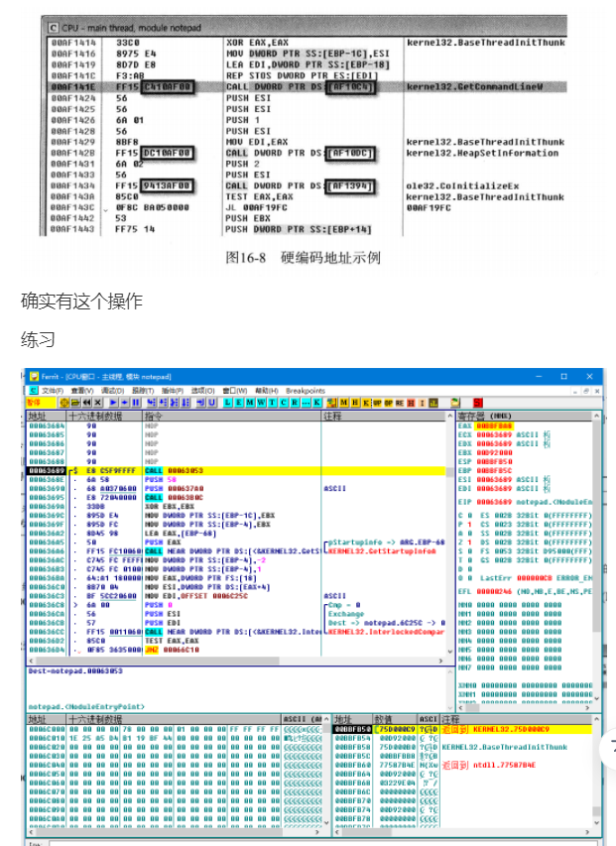Show Executable modules with the E icon
The image size is (616, 846).
(239, 402)
